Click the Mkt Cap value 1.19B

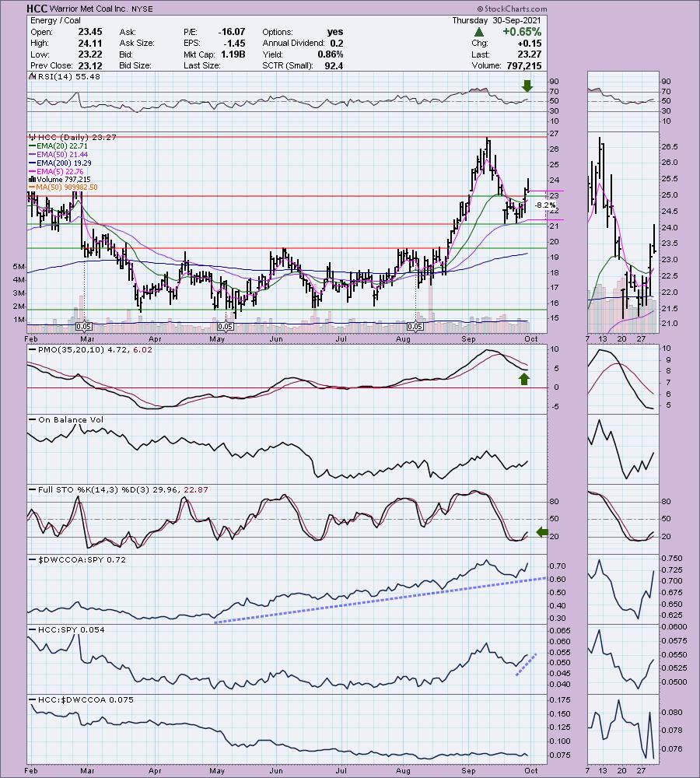coord(233,54)
